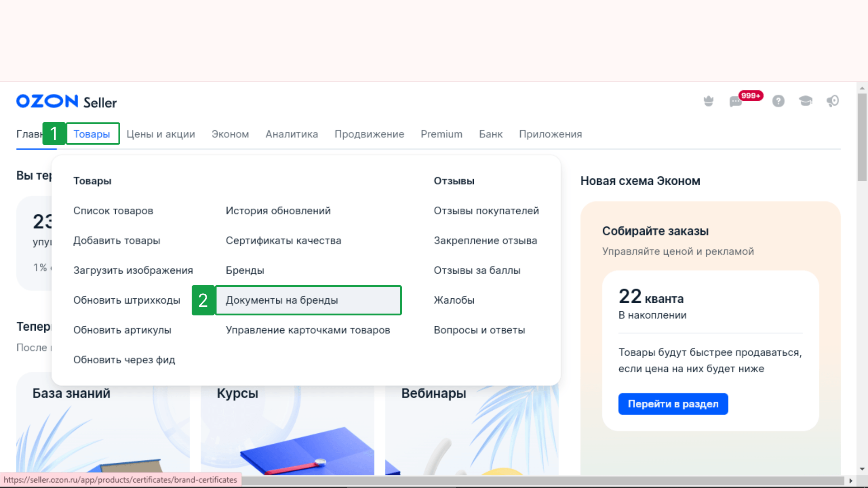Viewport: 868px width, 488px height.
Task: Click the scrollbar down arrow
Action: click(862, 469)
